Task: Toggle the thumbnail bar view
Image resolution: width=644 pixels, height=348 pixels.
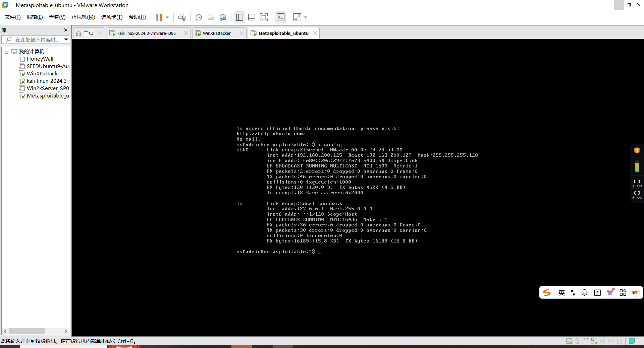Action: point(252,17)
